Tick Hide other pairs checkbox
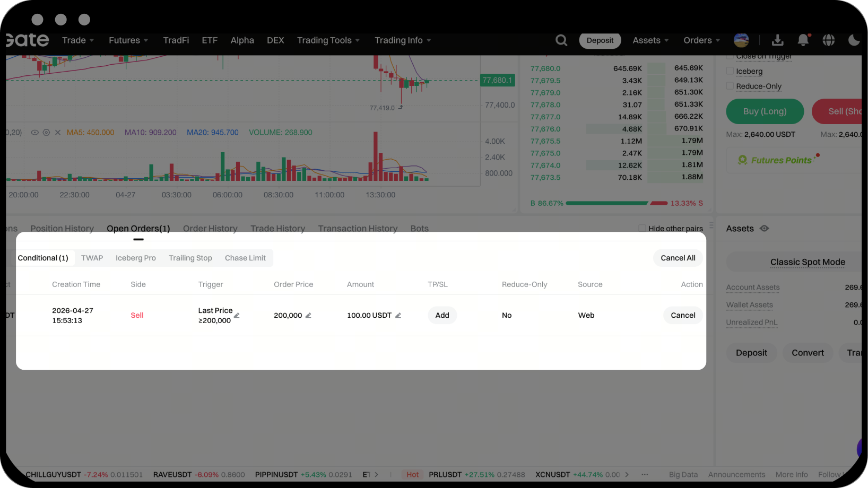 (642, 229)
